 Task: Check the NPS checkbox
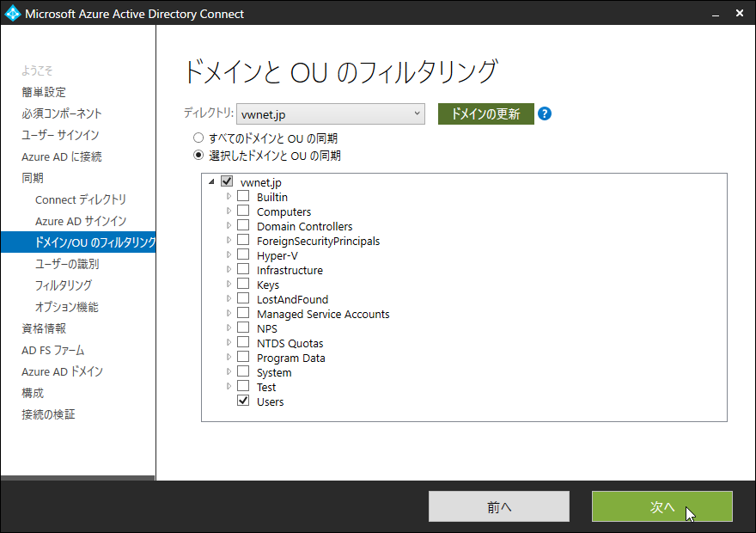[243, 328]
